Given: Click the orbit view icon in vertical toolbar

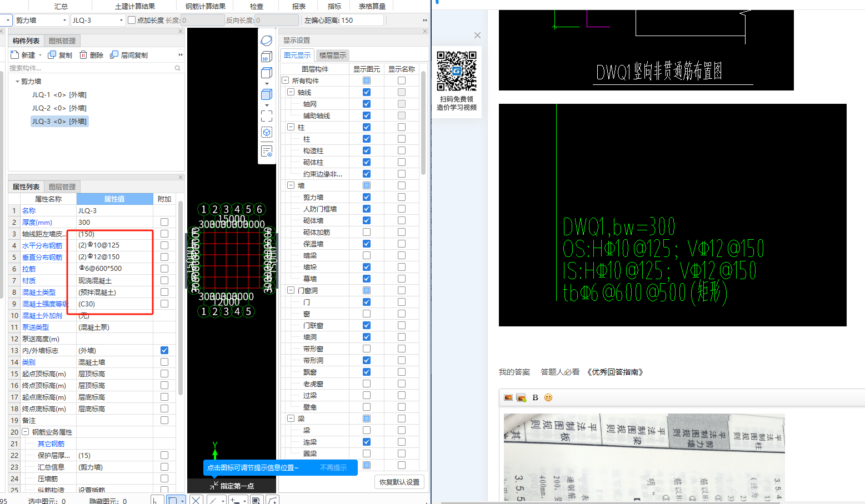Looking at the screenshot, I should (x=267, y=41).
